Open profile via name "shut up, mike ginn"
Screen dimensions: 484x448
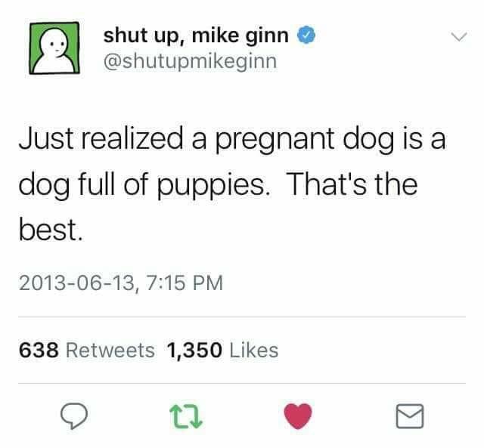coord(196,36)
